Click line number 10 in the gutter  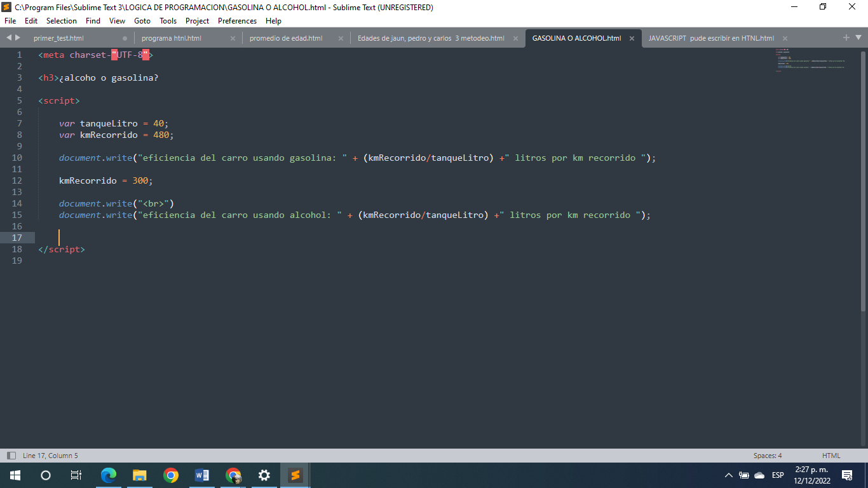tap(17, 158)
